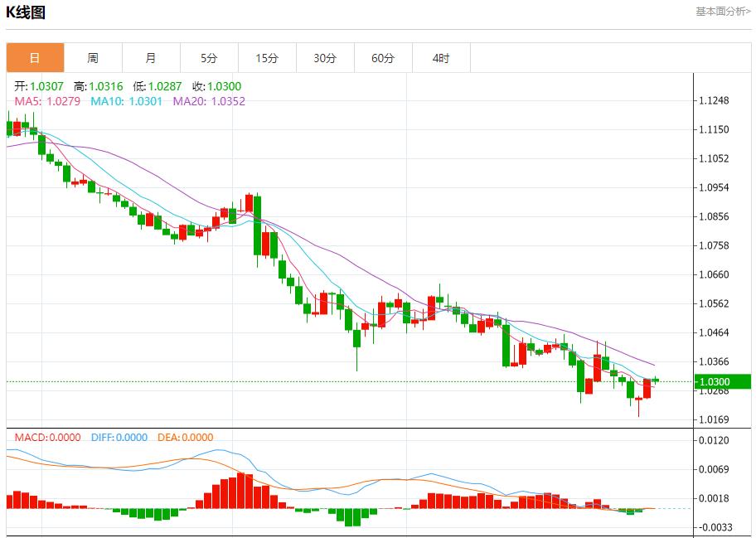Click the 0.0120 MACD axis label
The height and width of the screenshot is (538, 756).
(x=714, y=441)
